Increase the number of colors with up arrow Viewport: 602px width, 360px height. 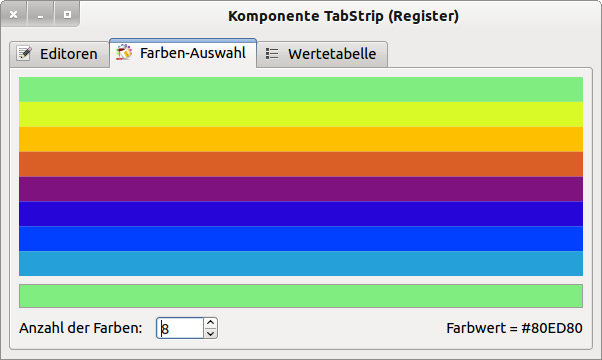click(x=210, y=323)
